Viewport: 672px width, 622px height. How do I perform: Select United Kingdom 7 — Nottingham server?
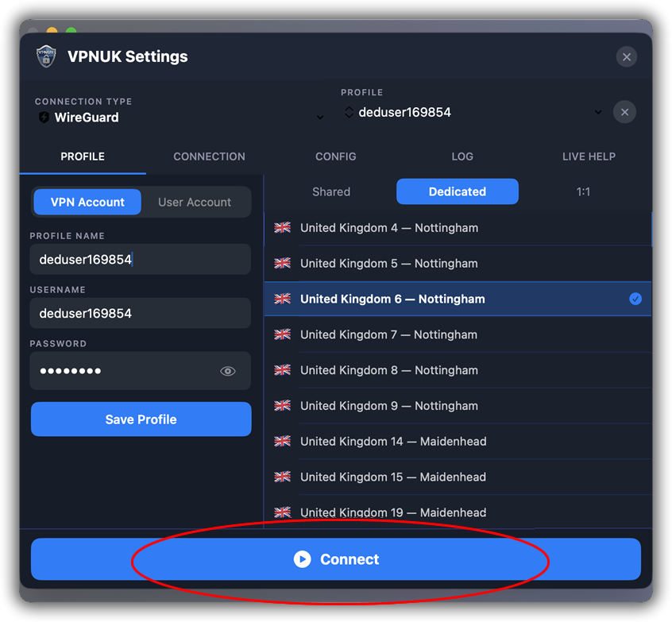click(x=458, y=334)
